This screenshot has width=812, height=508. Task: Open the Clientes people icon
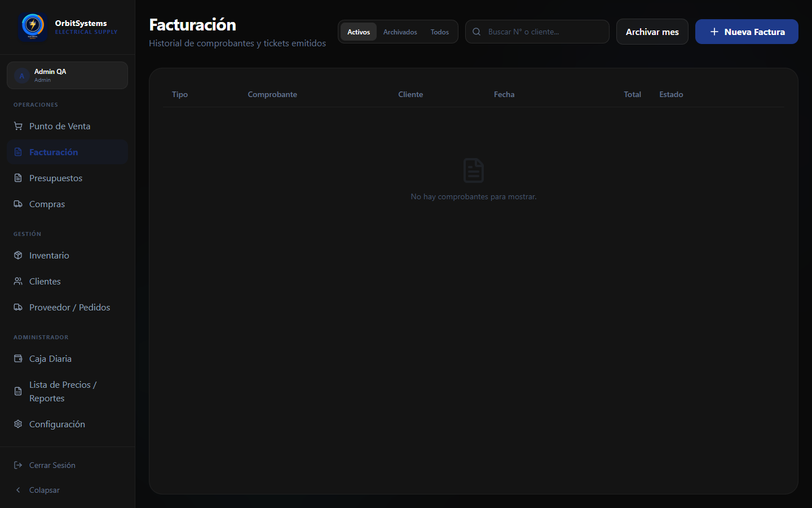click(x=18, y=282)
